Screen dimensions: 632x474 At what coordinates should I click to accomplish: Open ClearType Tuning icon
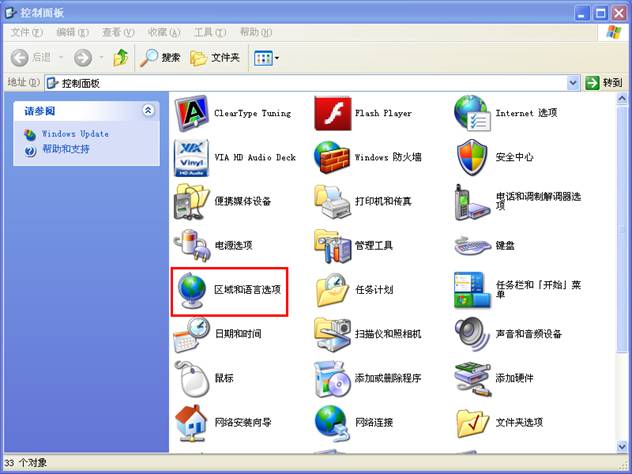point(190,113)
